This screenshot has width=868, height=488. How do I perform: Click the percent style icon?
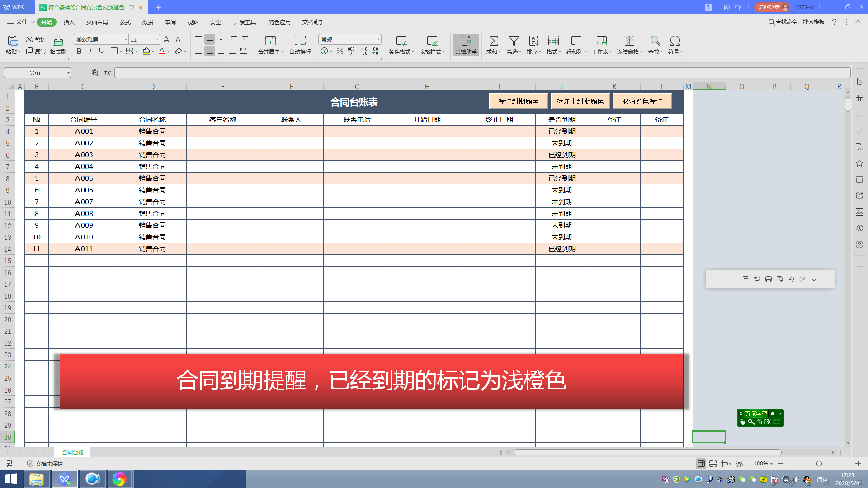tap(340, 52)
